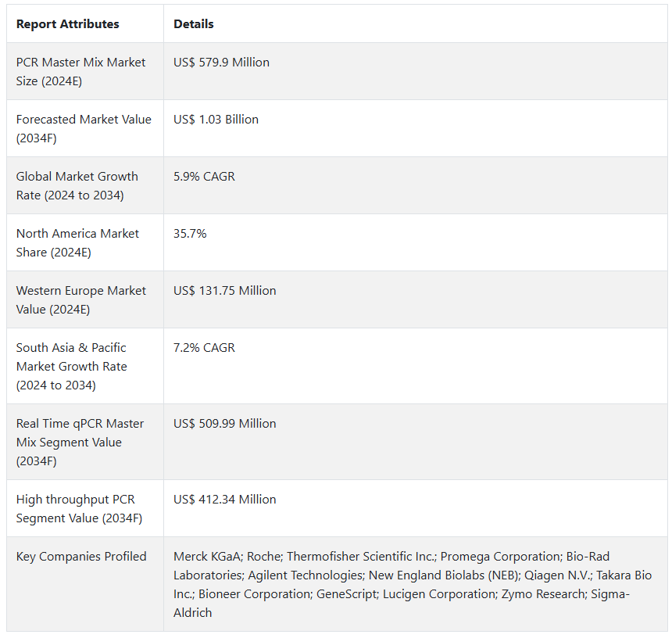Select the North America Market Share cell
The height and width of the screenshot is (638, 672).
pyautogui.click(x=78, y=242)
